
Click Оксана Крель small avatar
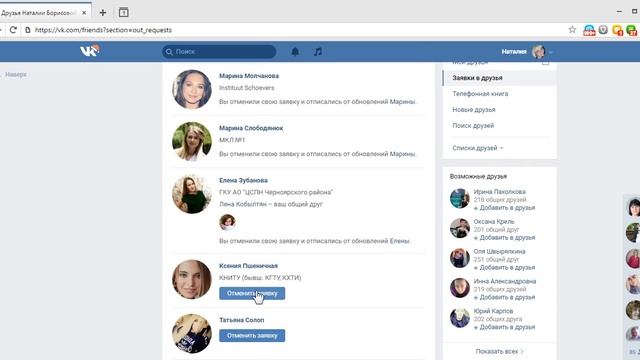460,228
